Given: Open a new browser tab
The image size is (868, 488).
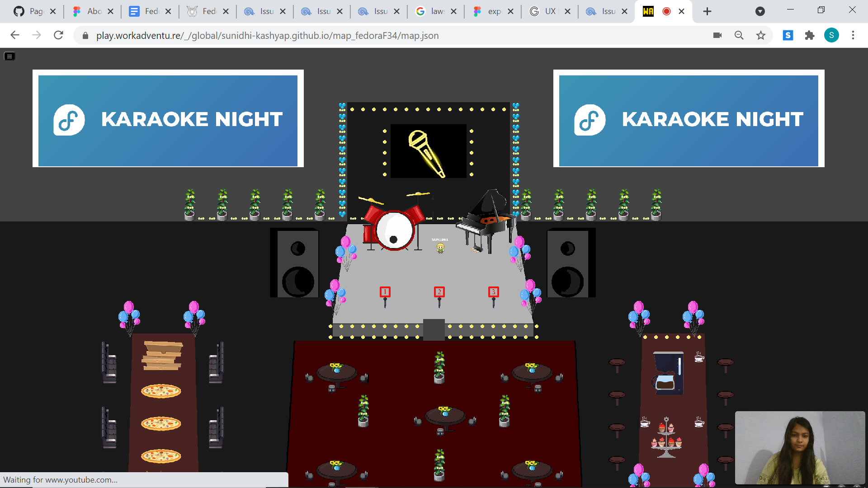Looking at the screenshot, I should [x=708, y=11].
